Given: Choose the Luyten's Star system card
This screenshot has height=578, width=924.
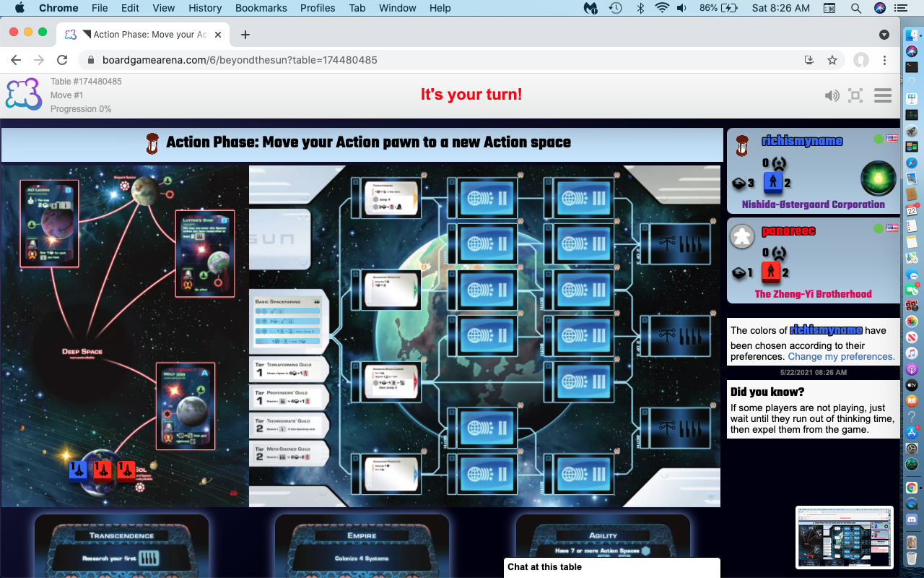Looking at the screenshot, I should click(205, 253).
